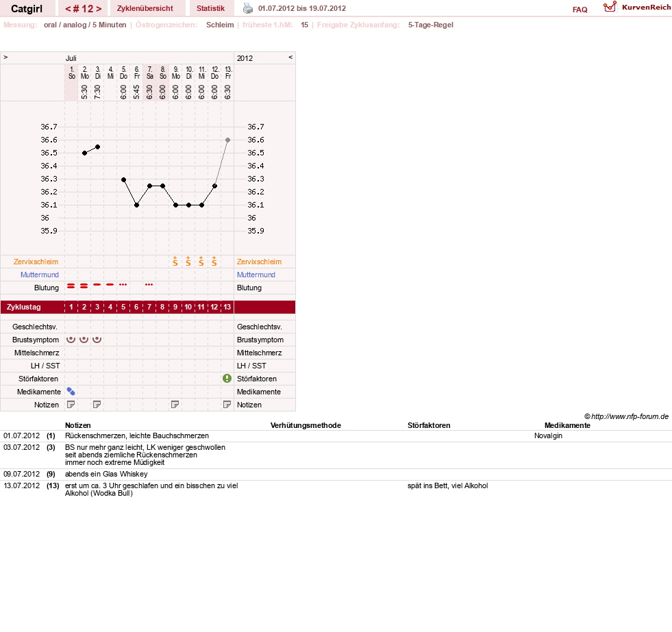Viewport: 672px width, 632px height.
Task: Open the note icon for cycle day 13
Action: [227, 405]
